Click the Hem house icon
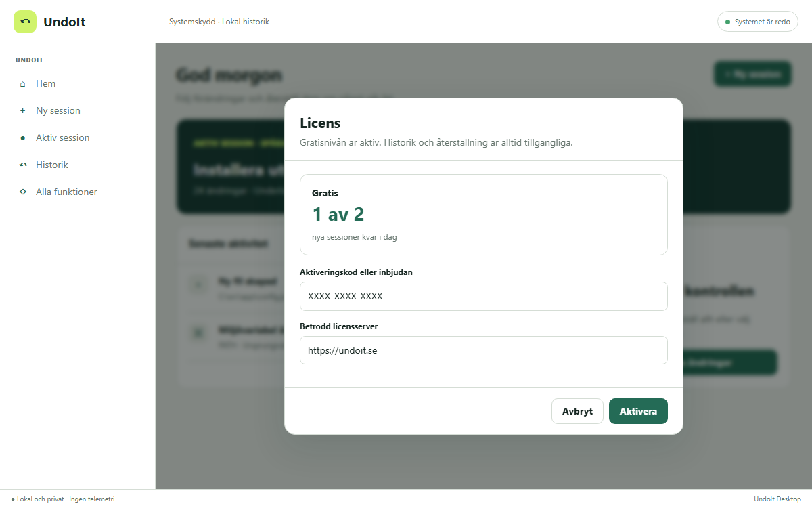Image resolution: width=812 pixels, height=508 pixels. tap(23, 84)
